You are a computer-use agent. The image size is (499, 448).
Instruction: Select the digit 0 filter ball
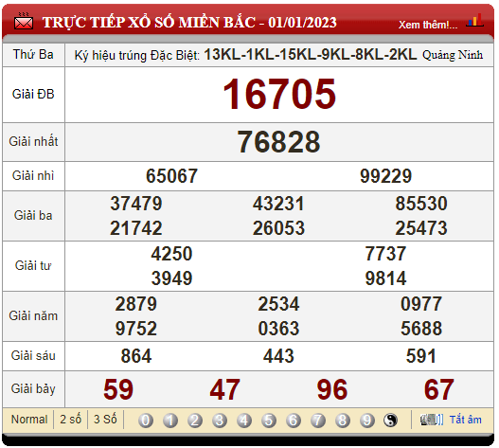146,421
